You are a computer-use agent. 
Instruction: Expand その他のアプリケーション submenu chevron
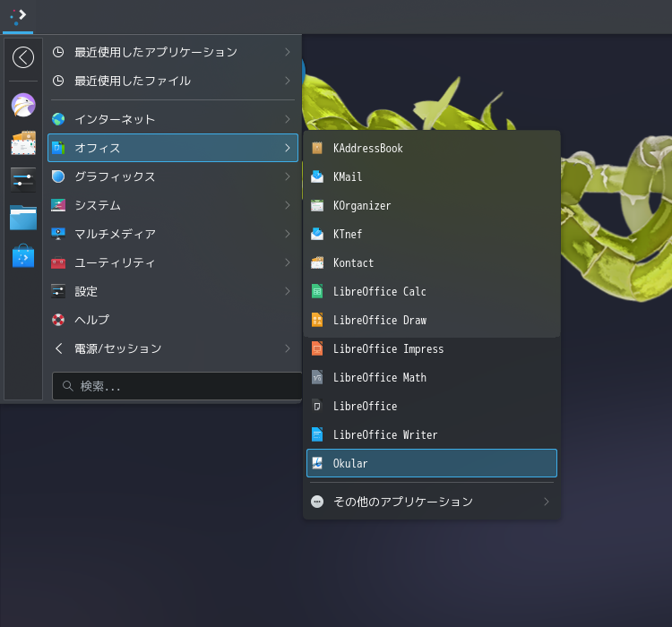[x=547, y=502]
